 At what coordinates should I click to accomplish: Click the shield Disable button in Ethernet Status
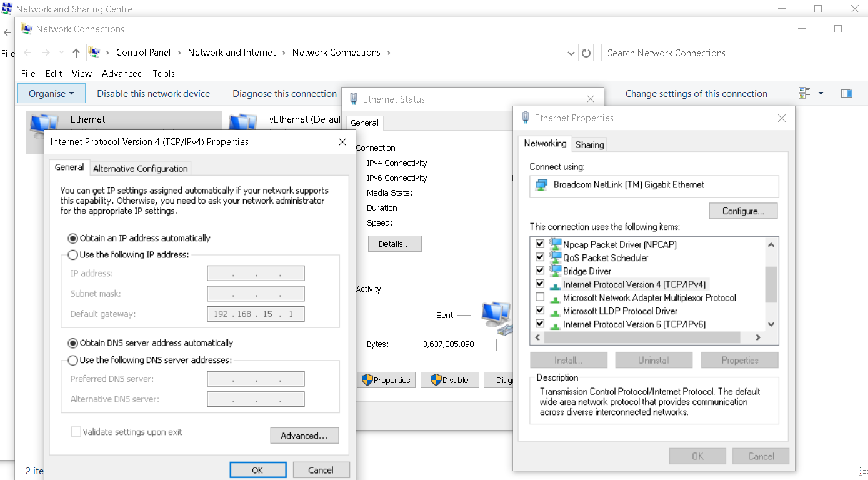pyautogui.click(x=449, y=380)
